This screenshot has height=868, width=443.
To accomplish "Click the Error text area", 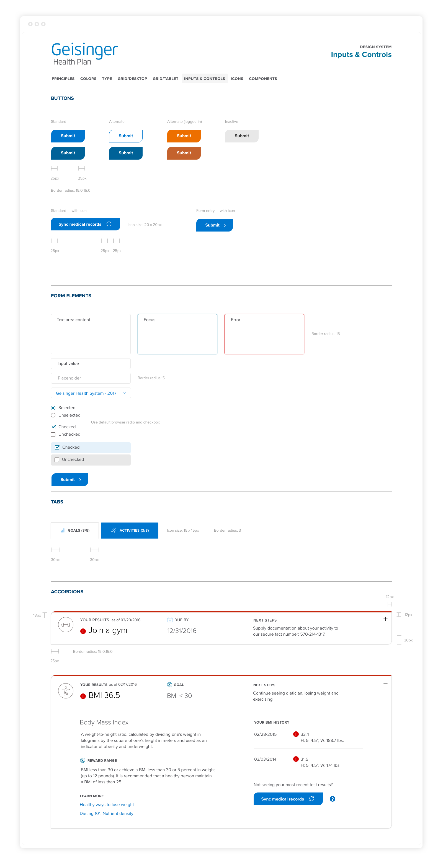I will click(264, 334).
